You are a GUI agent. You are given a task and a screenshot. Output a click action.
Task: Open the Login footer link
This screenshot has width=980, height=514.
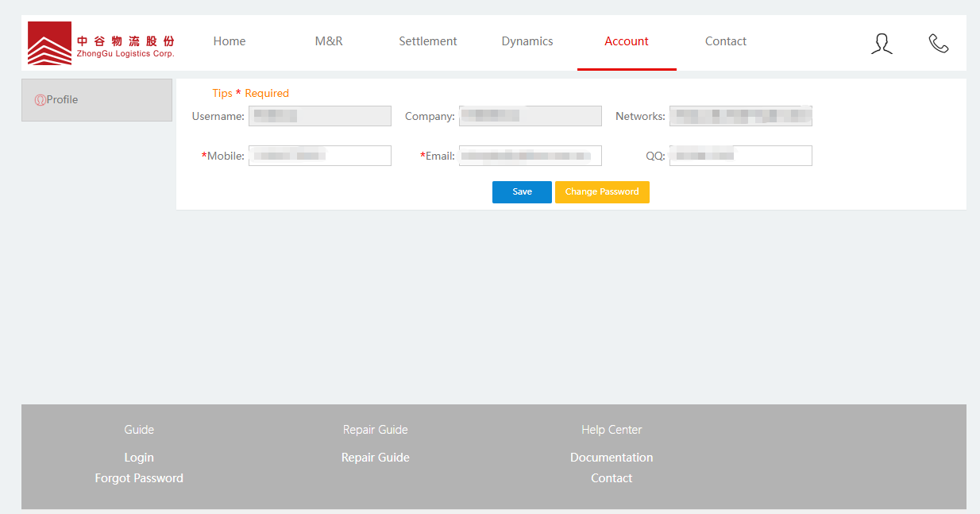(x=139, y=458)
